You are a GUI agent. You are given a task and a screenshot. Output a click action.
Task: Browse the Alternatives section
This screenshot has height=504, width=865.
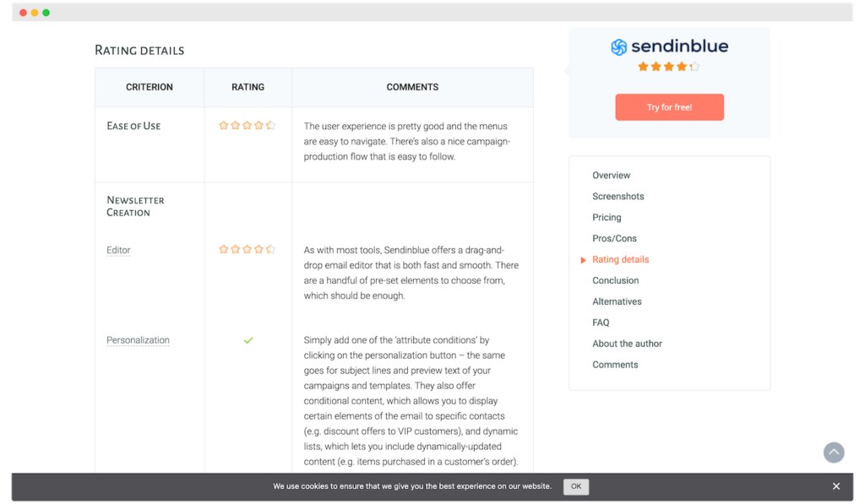pos(617,301)
